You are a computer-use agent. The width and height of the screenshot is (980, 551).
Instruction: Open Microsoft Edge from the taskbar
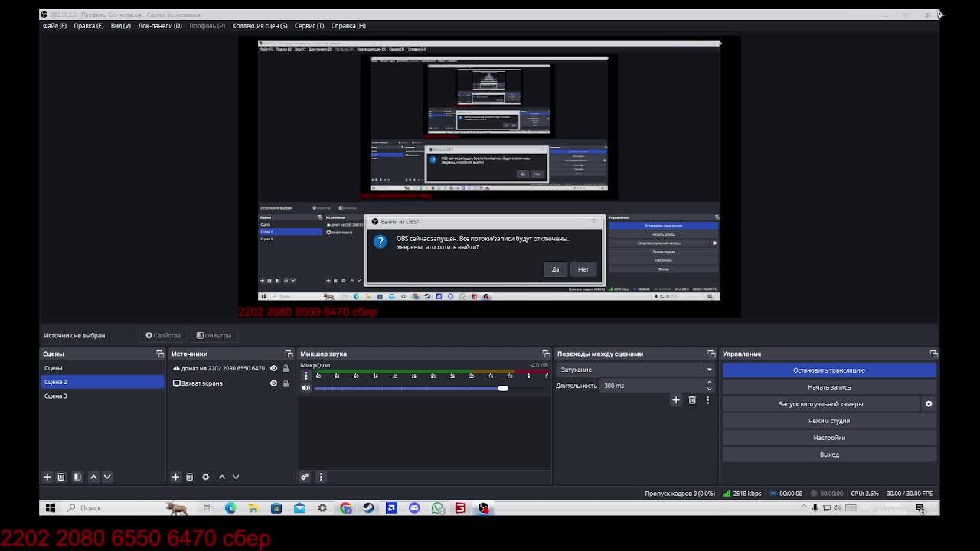pyautogui.click(x=230, y=508)
